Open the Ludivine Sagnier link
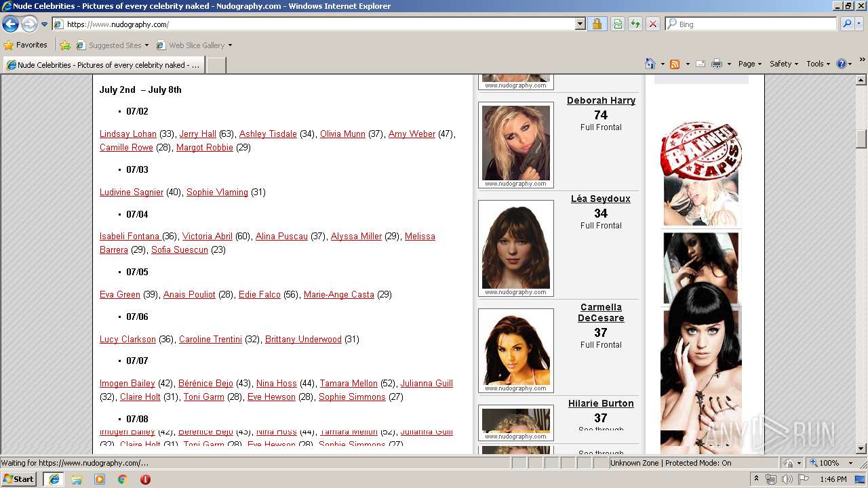The image size is (868, 488). 132,192
